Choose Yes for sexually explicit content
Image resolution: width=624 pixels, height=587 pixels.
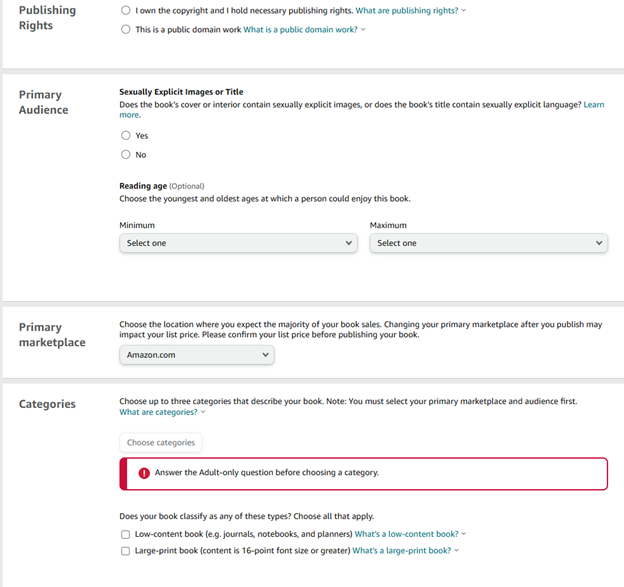126,136
